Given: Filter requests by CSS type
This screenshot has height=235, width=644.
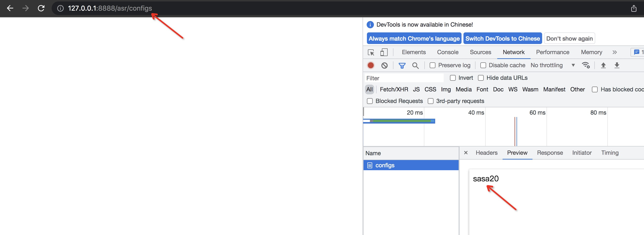Looking at the screenshot, I should pos(430,89).
